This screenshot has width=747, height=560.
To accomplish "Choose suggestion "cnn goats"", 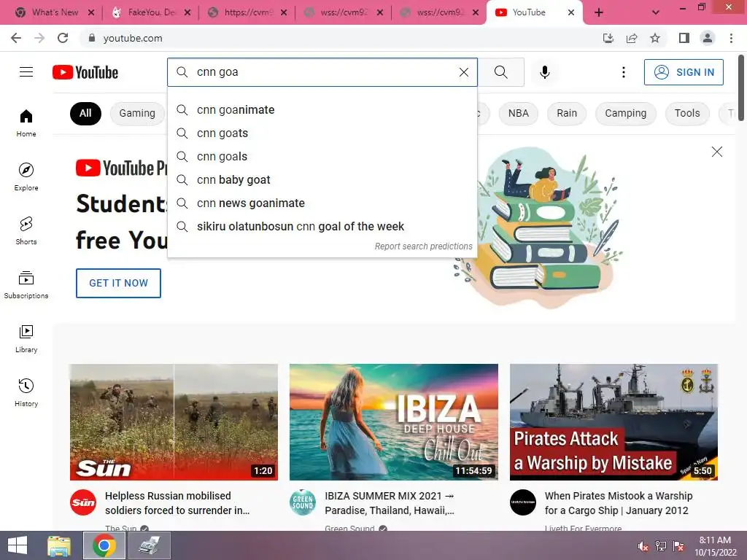I will pyautogui.click(x=322, y=133).
